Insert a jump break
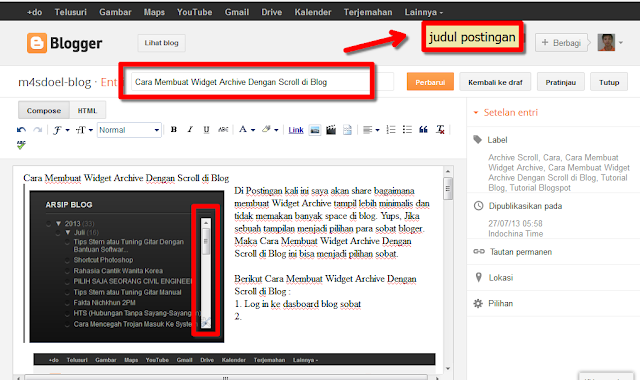The height and width of the screenshot is (380, 640). pos(347,130)
